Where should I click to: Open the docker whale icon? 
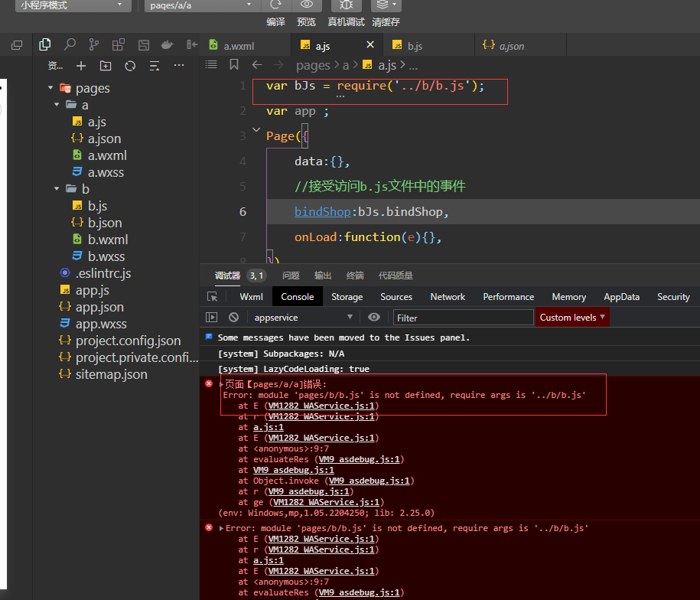click(168, 44)
